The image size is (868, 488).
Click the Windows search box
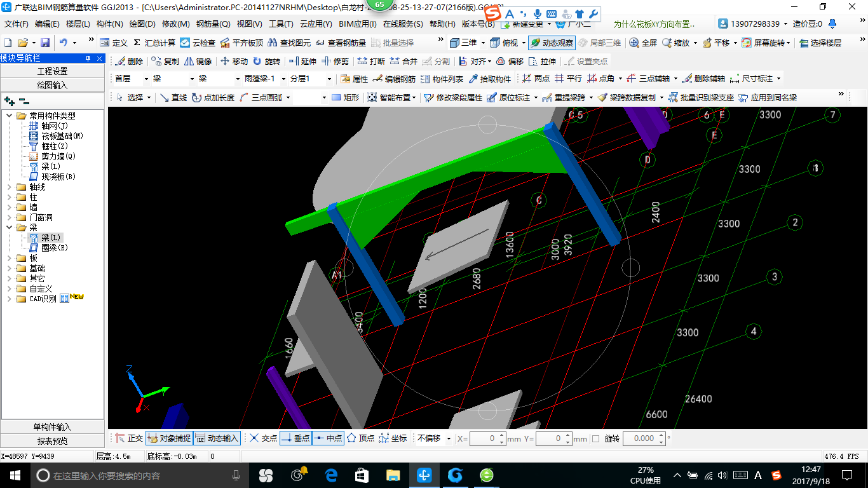(139, 475)
